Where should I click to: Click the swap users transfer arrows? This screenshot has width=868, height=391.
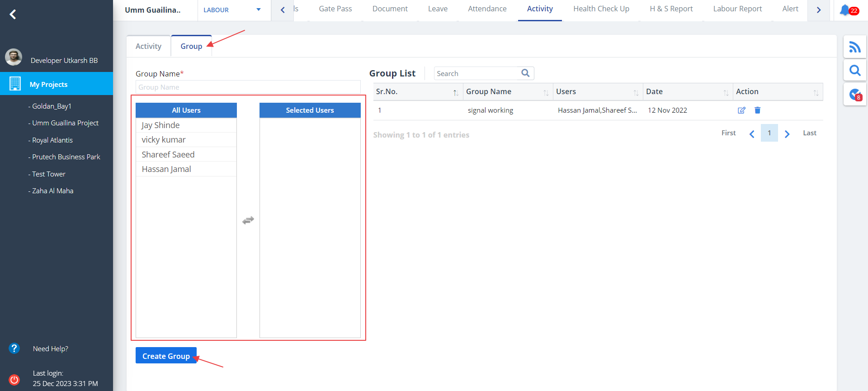point(248,220)
